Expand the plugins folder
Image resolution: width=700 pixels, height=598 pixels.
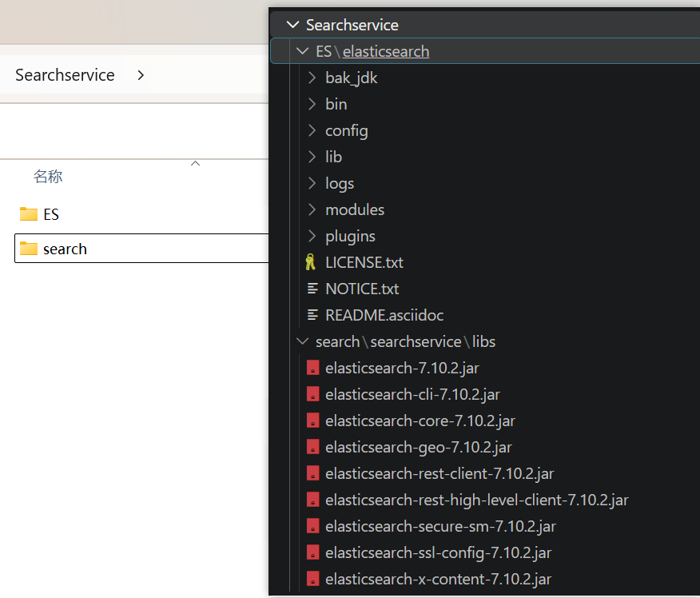312,236
